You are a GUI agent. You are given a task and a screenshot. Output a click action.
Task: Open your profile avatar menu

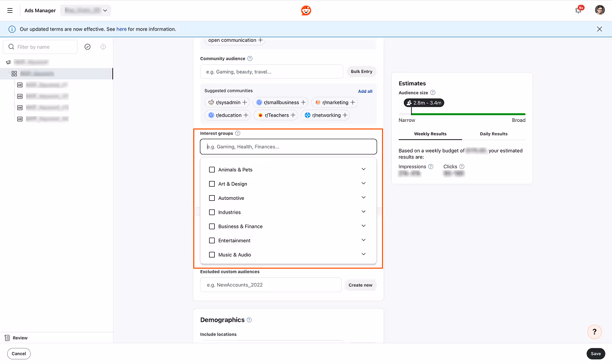(x=599, y=10)
